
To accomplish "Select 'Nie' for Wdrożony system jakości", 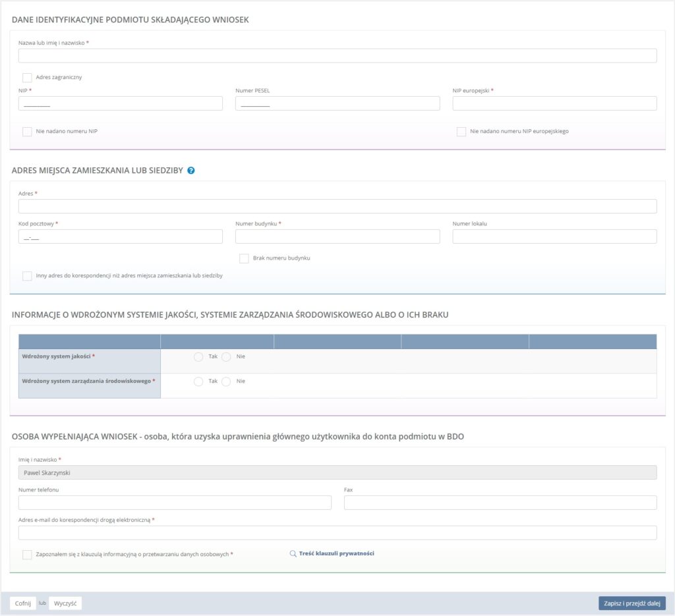I will 226,356.
